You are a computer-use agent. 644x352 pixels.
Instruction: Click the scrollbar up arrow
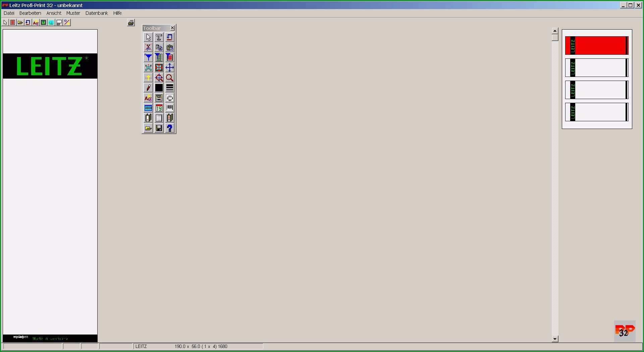555,31
